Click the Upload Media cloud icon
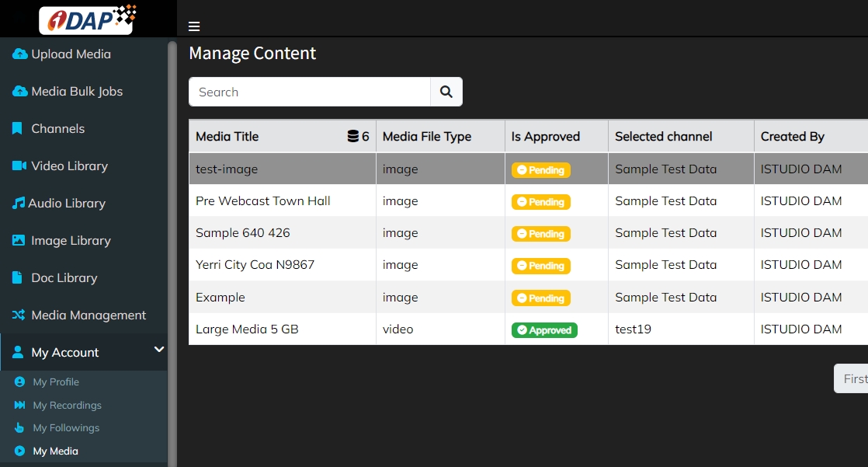 click(19, 54)
